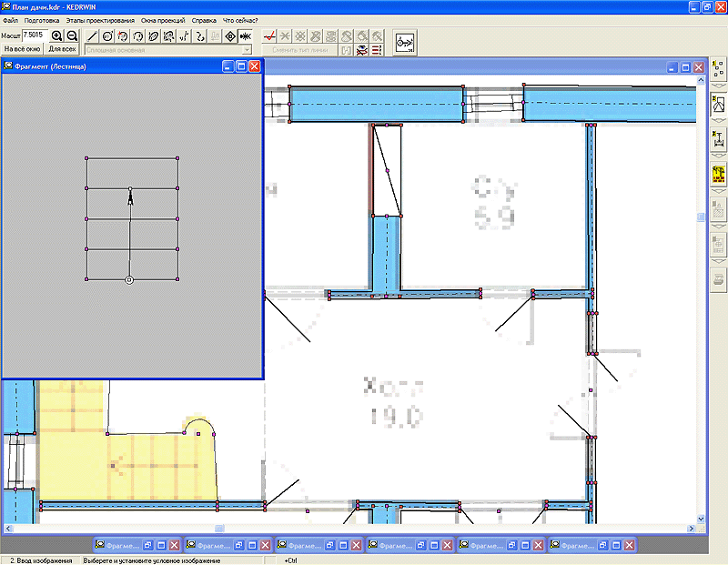Select the straight line drawing tool
728x565 pixels.
point(92,36)
